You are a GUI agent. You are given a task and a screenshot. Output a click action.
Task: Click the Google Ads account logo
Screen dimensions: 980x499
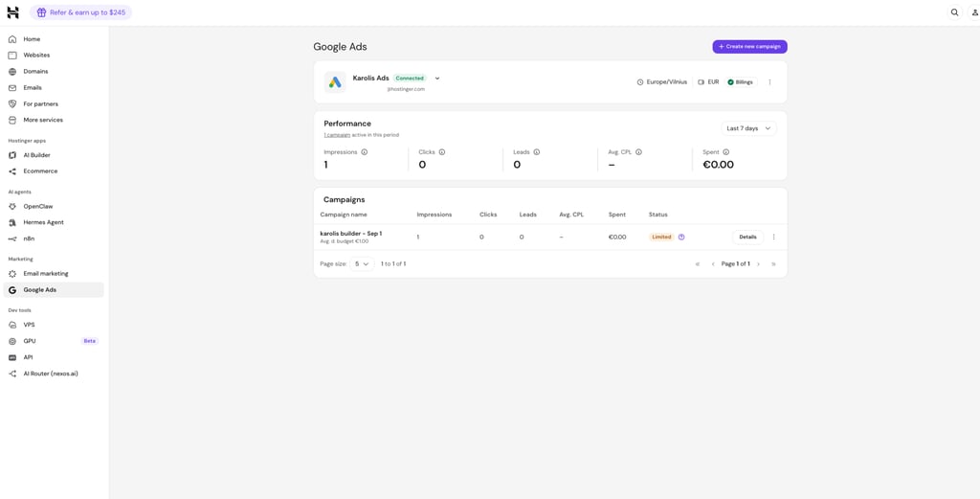coord(335,82)
